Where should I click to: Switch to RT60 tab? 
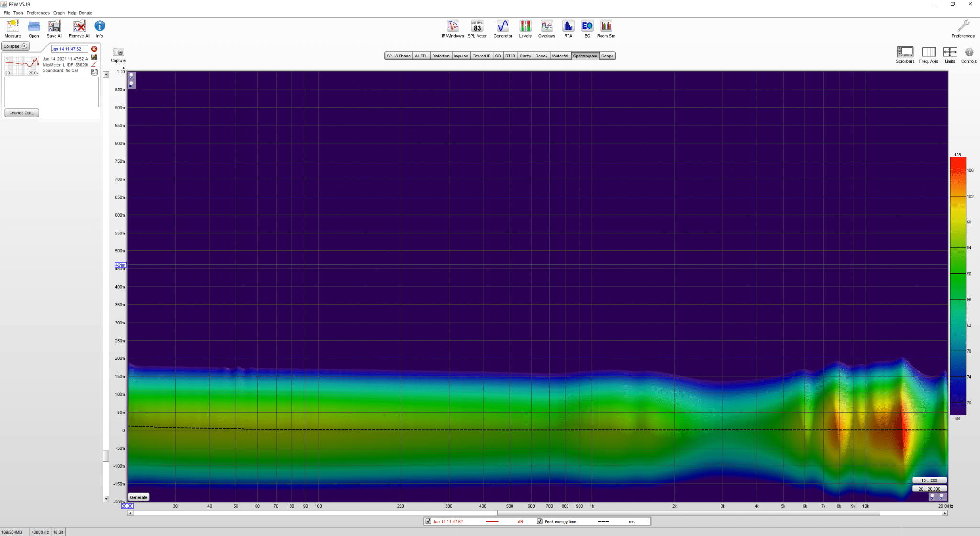(510, 56)
